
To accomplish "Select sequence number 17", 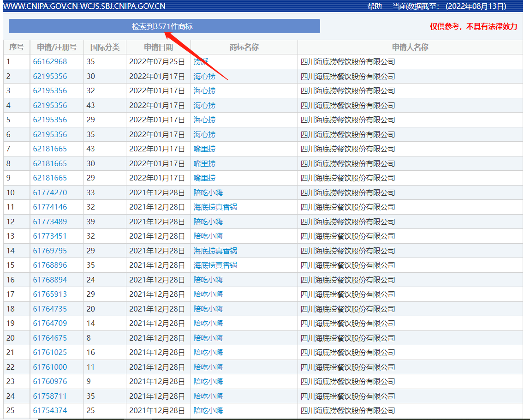I will (11, 294).
